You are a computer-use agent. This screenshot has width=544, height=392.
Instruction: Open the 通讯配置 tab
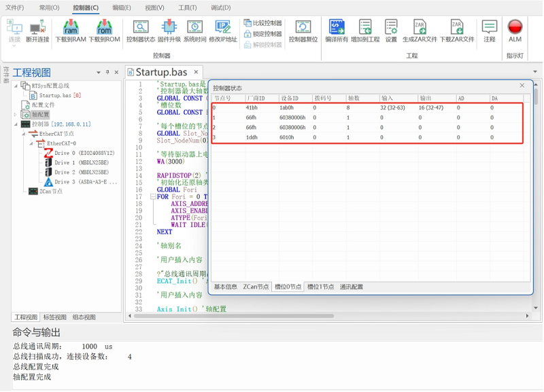coord(352,287)
